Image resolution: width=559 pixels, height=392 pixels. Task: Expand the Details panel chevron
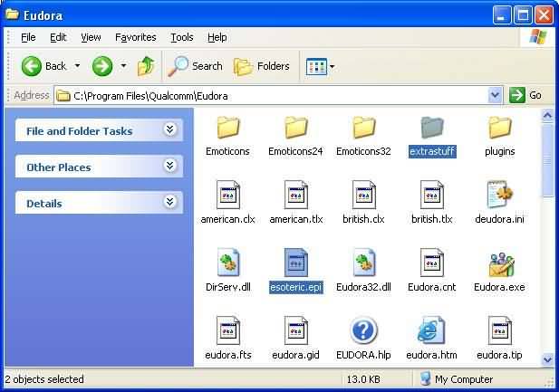[169, 203]
